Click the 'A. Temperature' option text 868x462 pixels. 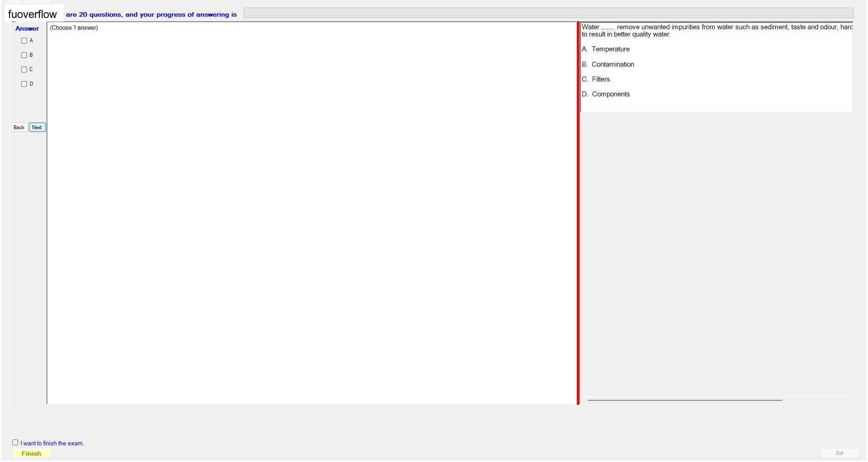tap(606, 49)
